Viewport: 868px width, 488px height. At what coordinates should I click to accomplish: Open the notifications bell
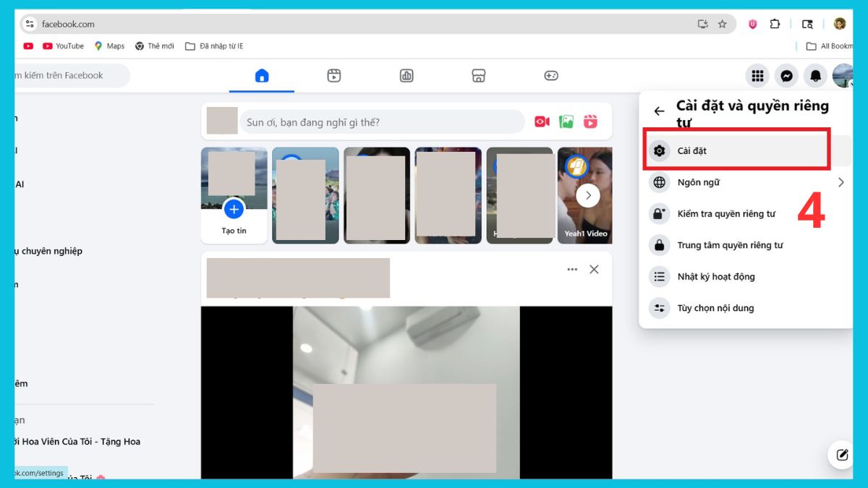coord(816,75)
